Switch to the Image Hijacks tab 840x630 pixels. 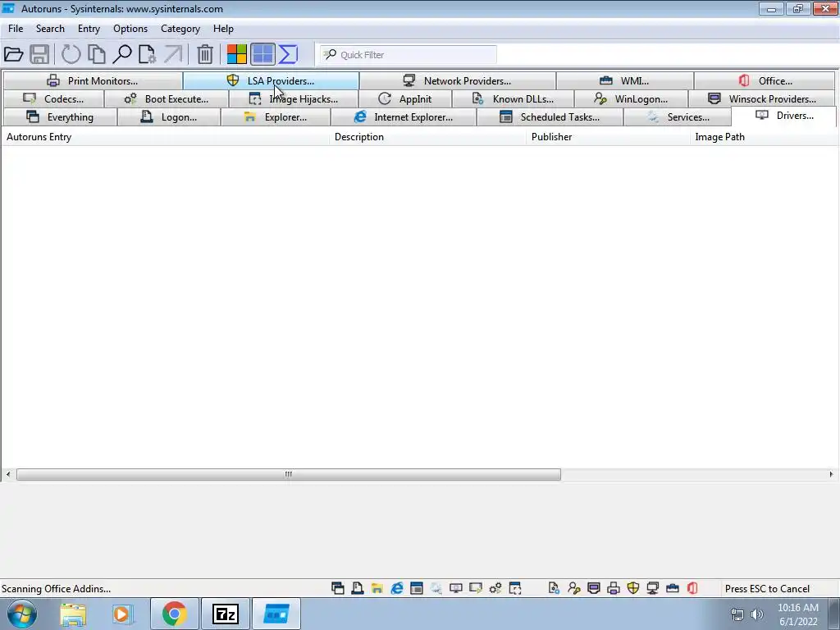[x=294, y=99]
